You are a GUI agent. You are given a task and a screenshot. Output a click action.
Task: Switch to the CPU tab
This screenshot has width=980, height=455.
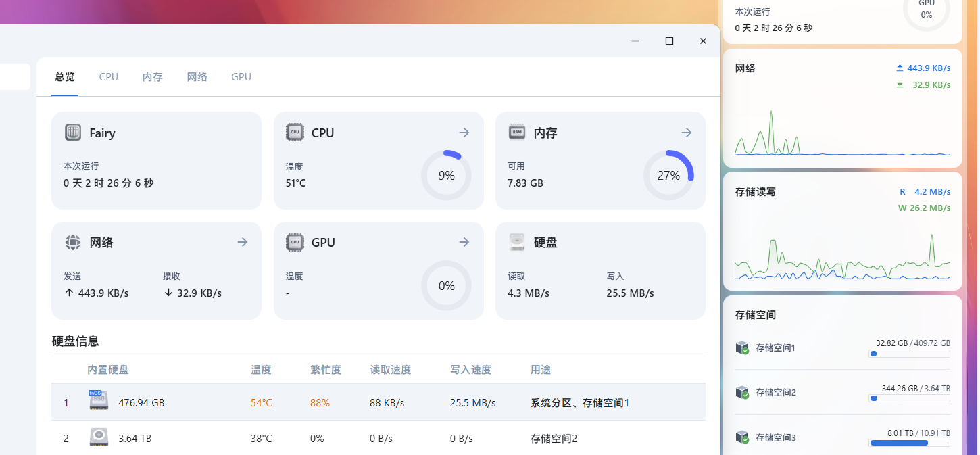tap(108, 77)
